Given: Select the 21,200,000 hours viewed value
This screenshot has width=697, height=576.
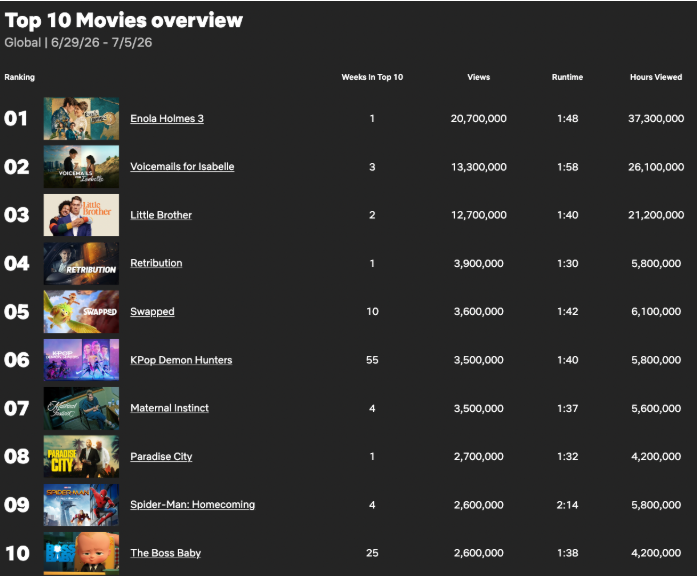Looking at the screenshot, I should [656, 215].
